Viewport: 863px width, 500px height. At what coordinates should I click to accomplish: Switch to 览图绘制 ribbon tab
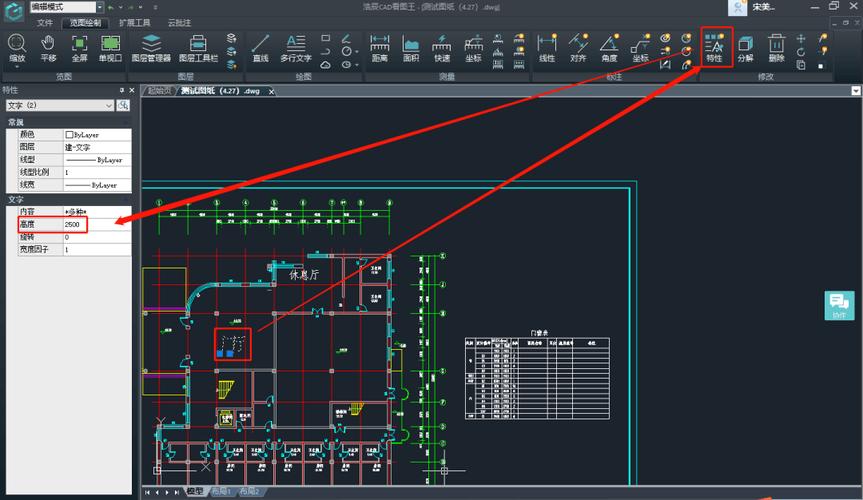point(85,23)
